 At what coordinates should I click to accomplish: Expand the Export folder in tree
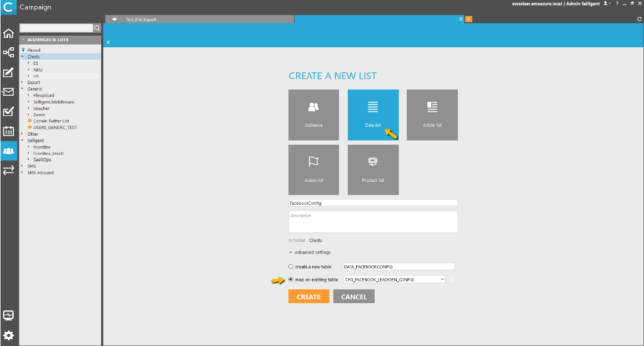point(22,82)
